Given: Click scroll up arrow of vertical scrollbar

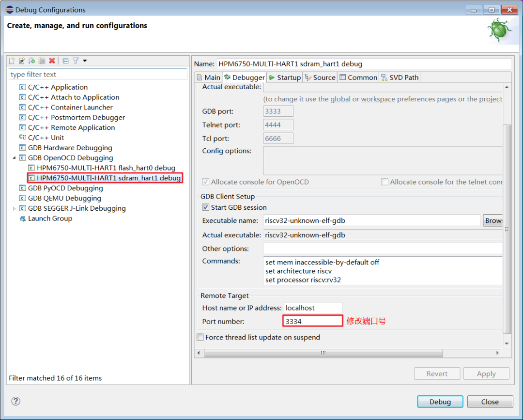Looking at the screenshot, I should 507,87.
